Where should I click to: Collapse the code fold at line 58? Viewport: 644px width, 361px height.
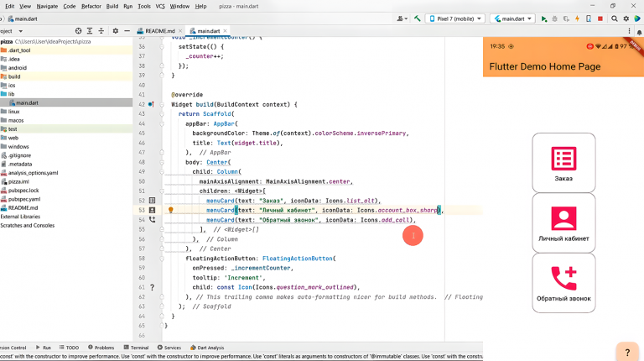[x=161, y=258]
